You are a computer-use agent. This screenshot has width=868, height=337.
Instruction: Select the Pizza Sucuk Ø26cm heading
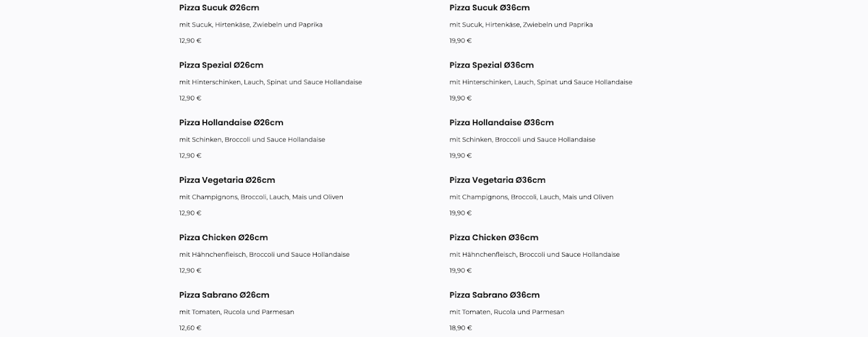(x=219, y=8)
